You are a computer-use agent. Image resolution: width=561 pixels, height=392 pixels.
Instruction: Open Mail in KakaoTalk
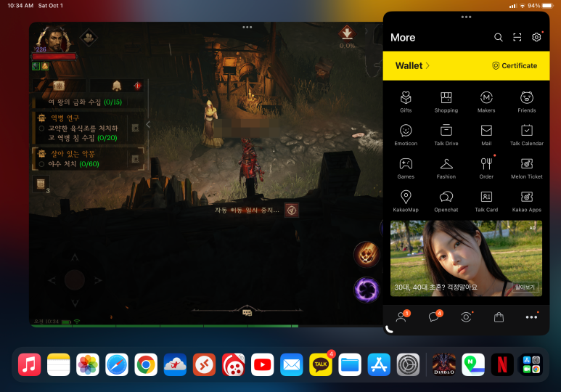pyautogui.click(x=486, y=135)
